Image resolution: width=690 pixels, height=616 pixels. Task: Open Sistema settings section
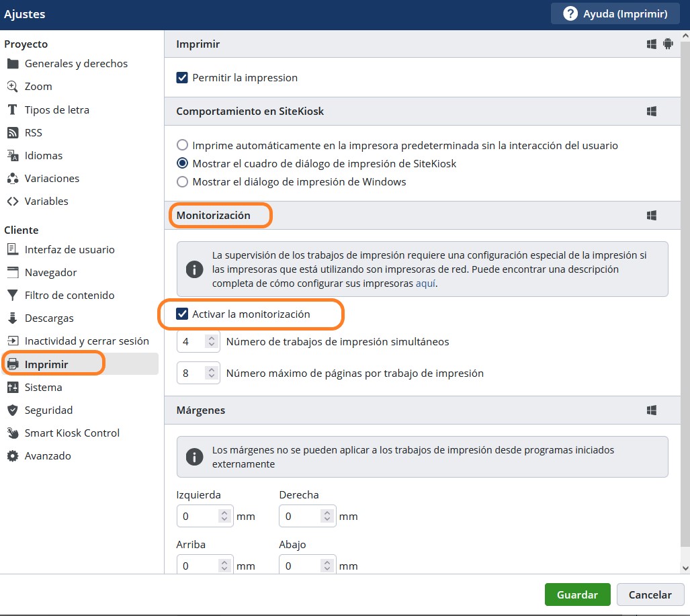coord(43,388)
